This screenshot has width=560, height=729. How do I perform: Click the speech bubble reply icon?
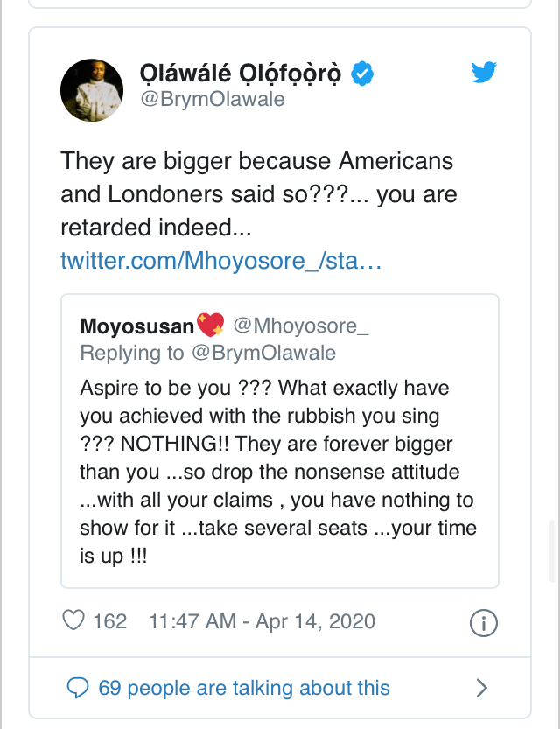[78, 688]
